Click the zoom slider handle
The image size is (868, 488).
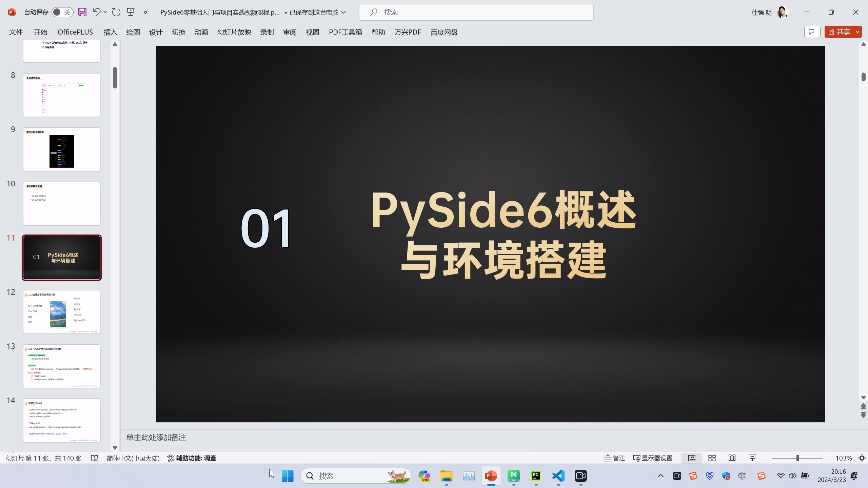coord(798,458)
